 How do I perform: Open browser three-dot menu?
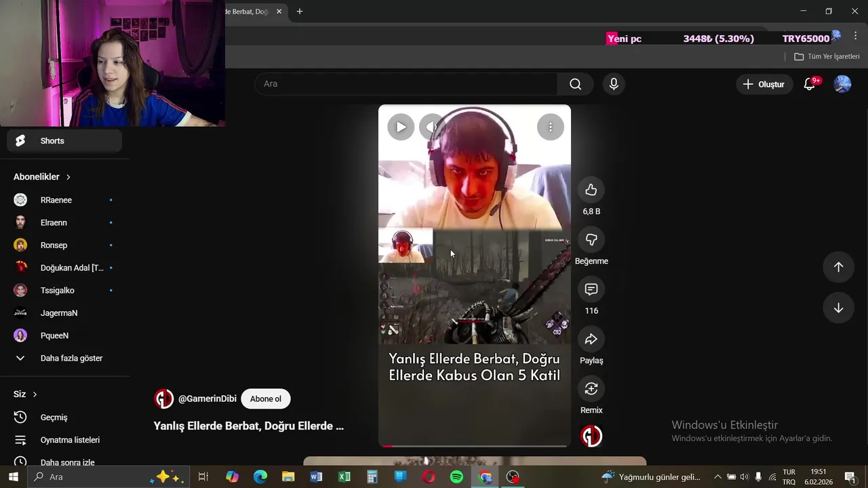click(855, 35)
